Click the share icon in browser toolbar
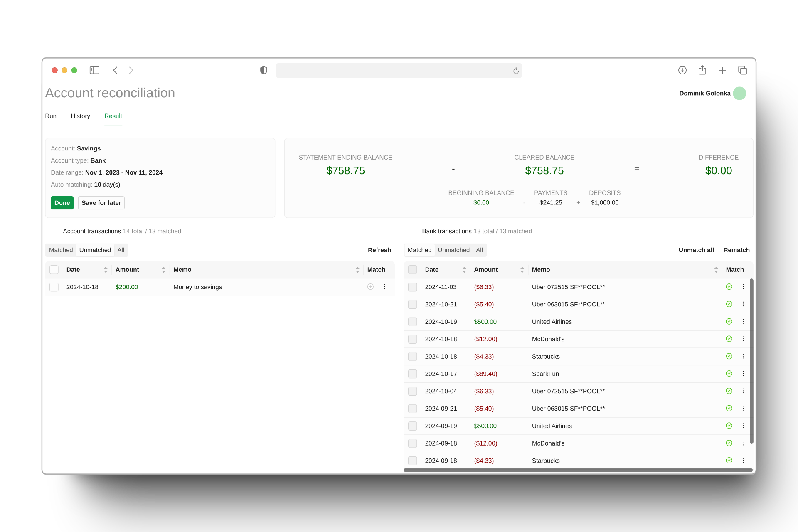798x532 pixels. [702, 70]
